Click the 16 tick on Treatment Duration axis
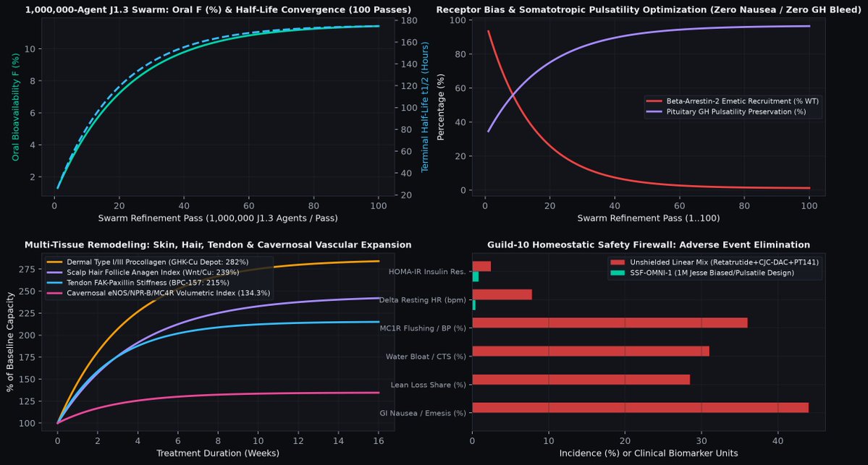This screenshot has height=465, width=868. pos(379,441)
